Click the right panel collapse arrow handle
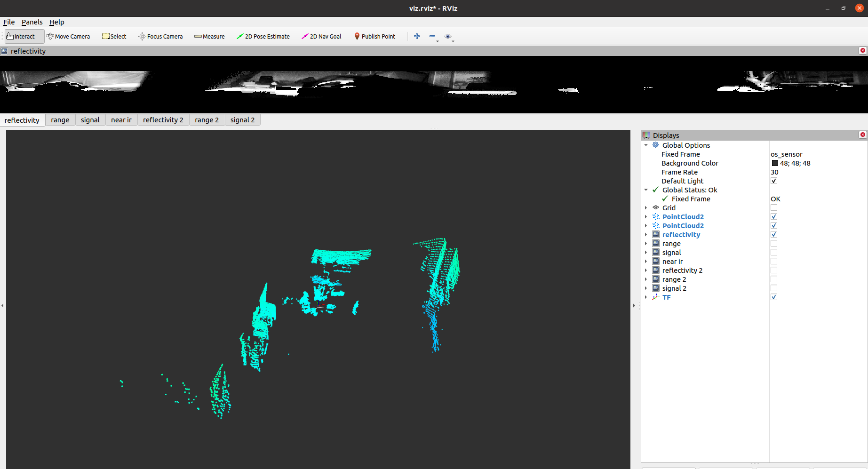 pos(634,305)
